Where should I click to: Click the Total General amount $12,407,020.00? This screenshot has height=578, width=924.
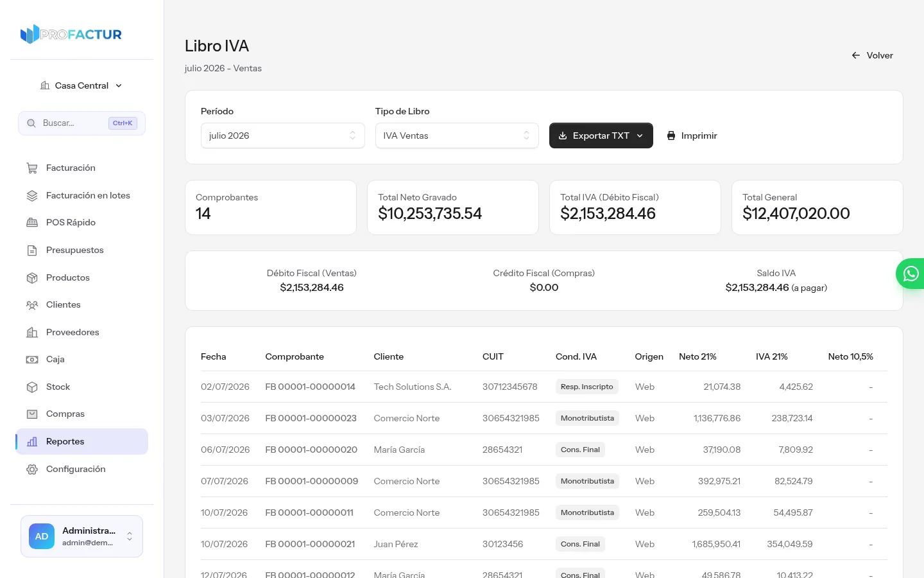point(796,213)
